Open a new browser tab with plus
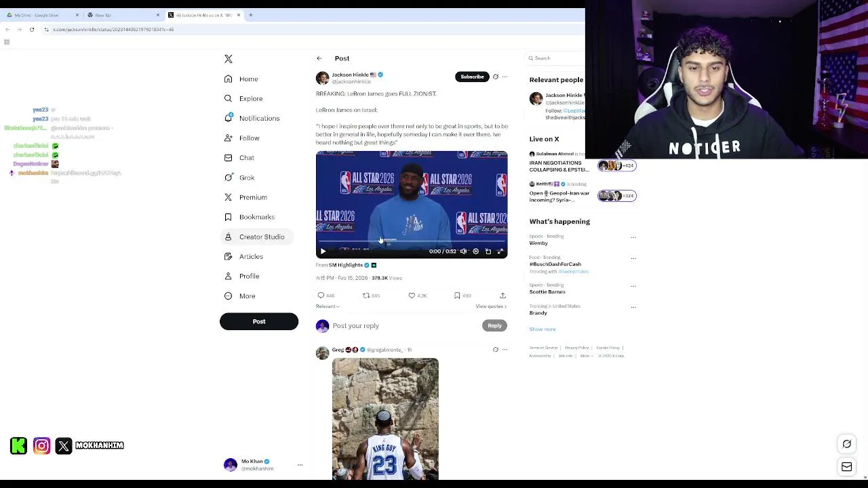Image resolution: width=868 pixels, height=488 pixels. tap(251, 15)
